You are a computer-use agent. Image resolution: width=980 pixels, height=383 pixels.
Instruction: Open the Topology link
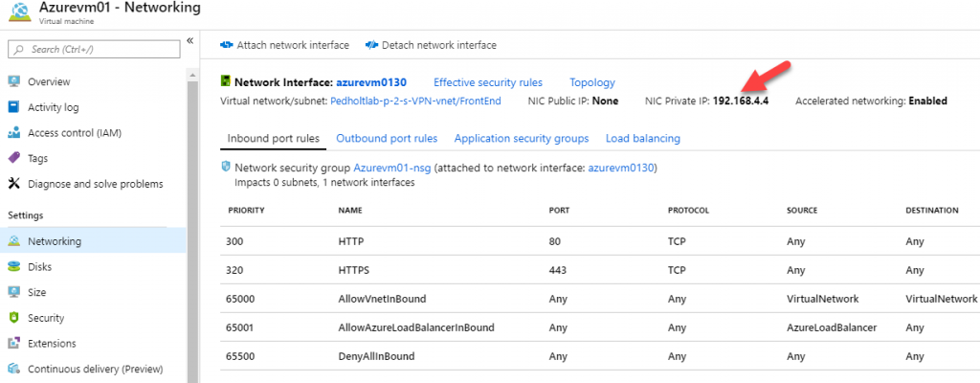tap(592, 82)
